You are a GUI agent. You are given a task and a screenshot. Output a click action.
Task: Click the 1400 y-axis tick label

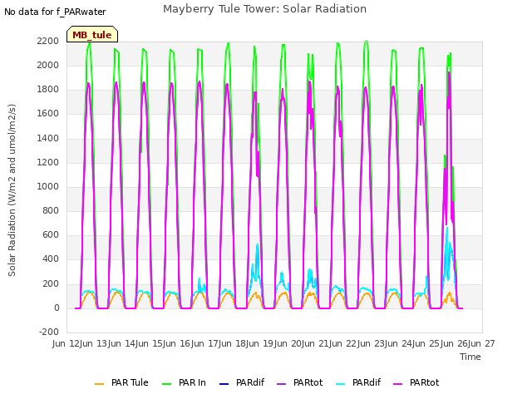48,138
